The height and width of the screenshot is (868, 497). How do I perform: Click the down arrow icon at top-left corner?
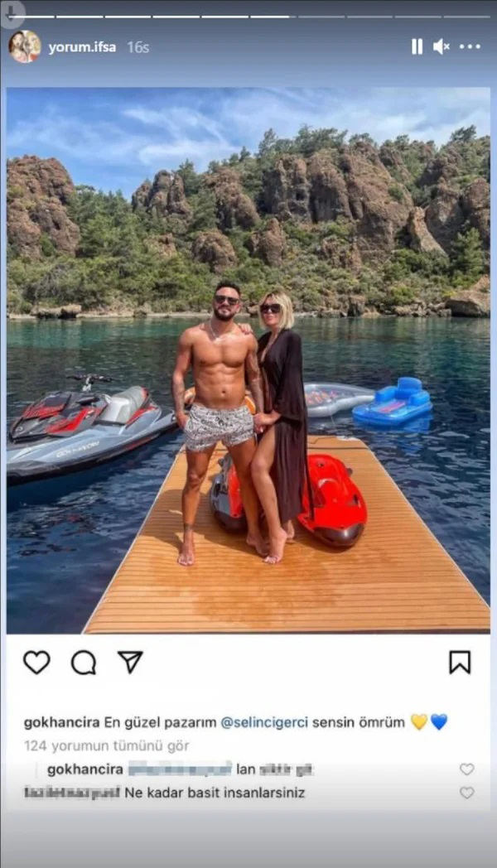12,13
